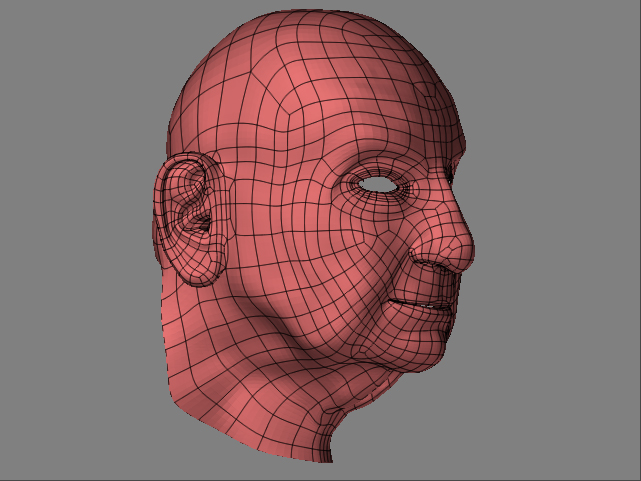Select the mouth slit between the lips
The width and height of the screenshot is (641, 481).
(420, 304)
